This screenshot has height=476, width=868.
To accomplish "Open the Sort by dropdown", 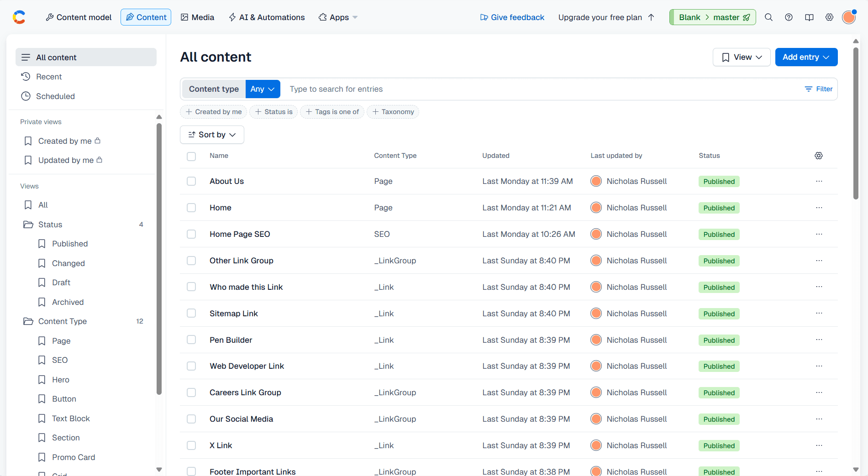I will point(212,135).
